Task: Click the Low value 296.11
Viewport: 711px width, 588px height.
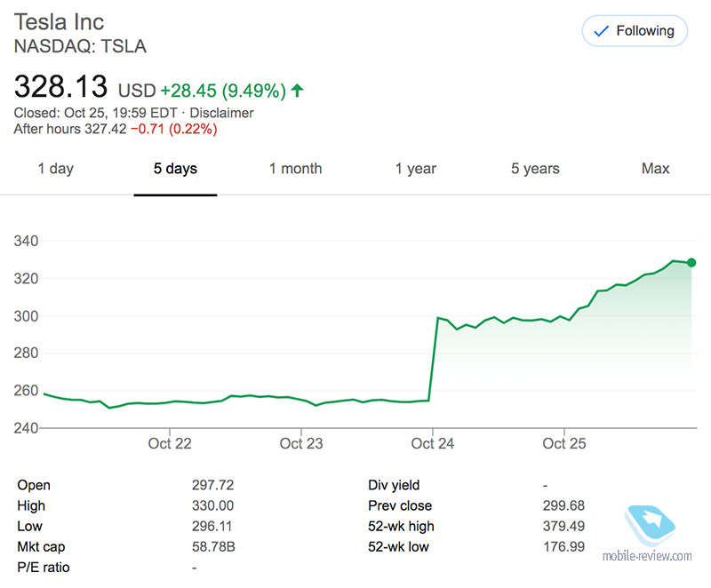Action: click(212, 526)
